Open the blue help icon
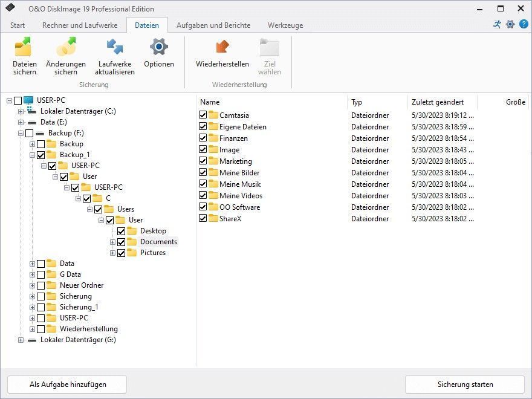Screen dimensions: 532x399 point(524,24)
